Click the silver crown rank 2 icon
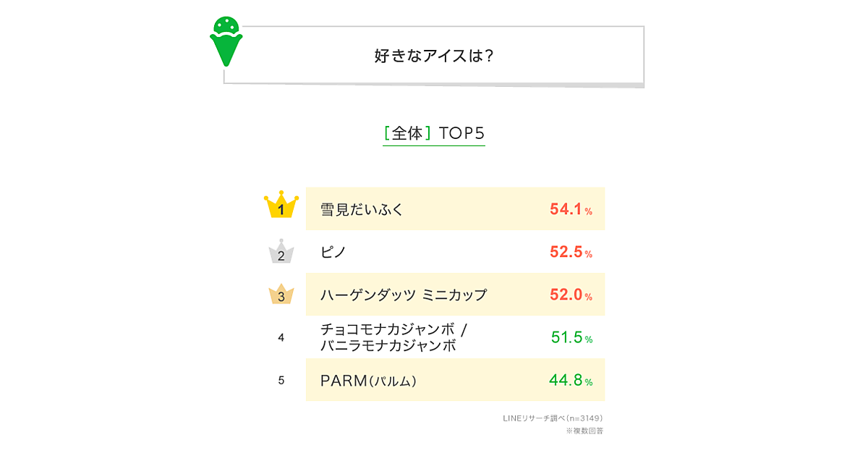This screenshot has width=868, height=456. pyautogui.click(x=281, y=252)
